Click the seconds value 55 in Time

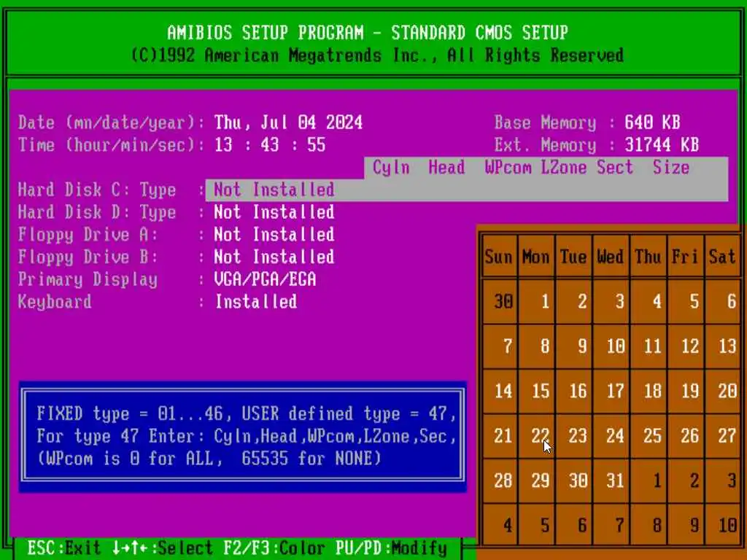[317, 145]
